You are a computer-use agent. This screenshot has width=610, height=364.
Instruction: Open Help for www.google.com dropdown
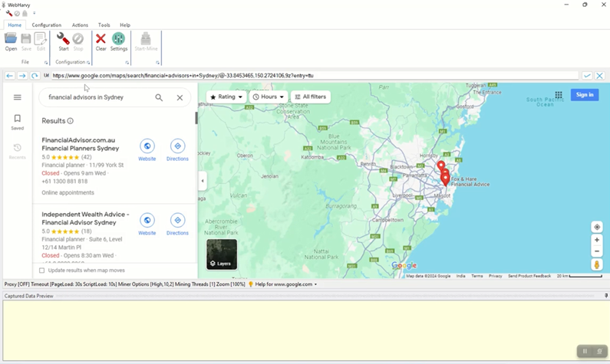[x=282, y=284]
